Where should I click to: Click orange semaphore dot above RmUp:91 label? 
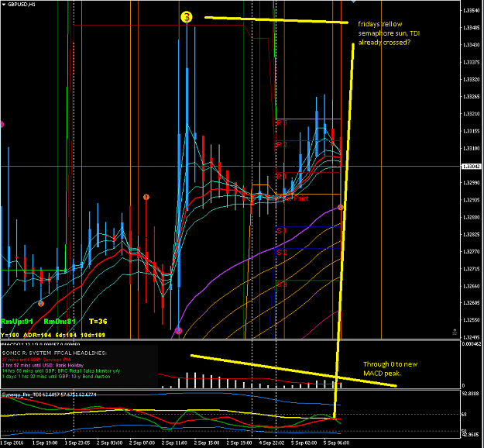[41, 303]
